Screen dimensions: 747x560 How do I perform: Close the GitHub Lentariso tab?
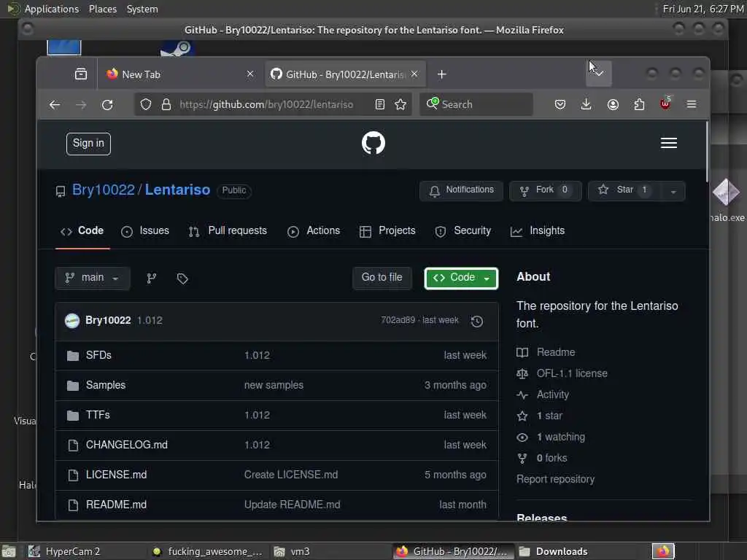[414, 74]
